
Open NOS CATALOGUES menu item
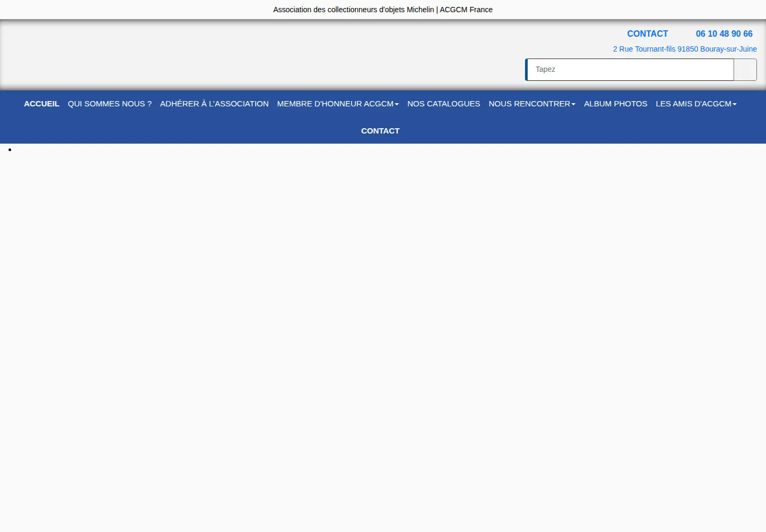444,104
